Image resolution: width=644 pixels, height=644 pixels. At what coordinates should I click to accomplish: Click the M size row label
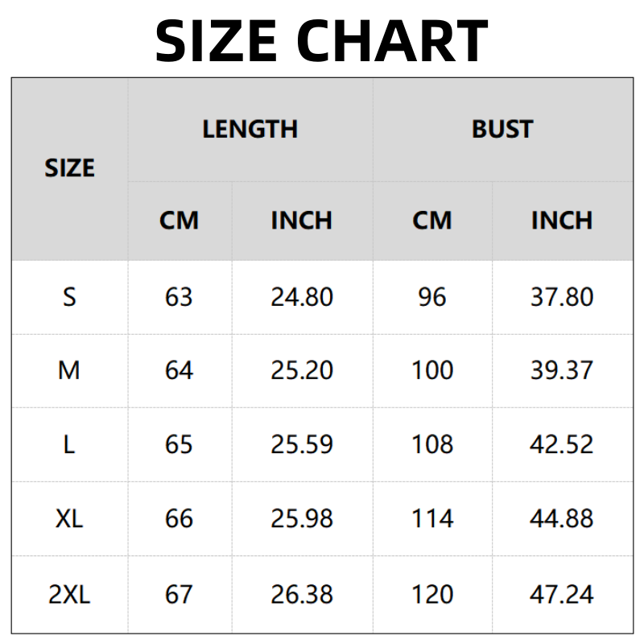point(69,370)
